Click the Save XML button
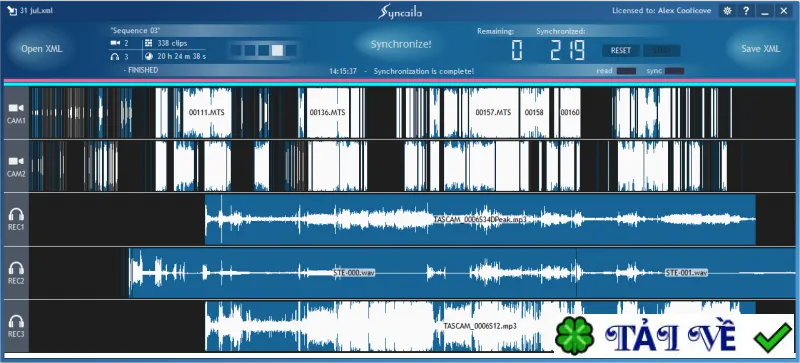Image resolution: width=800 pixels, height=363 pixels. 760,49
